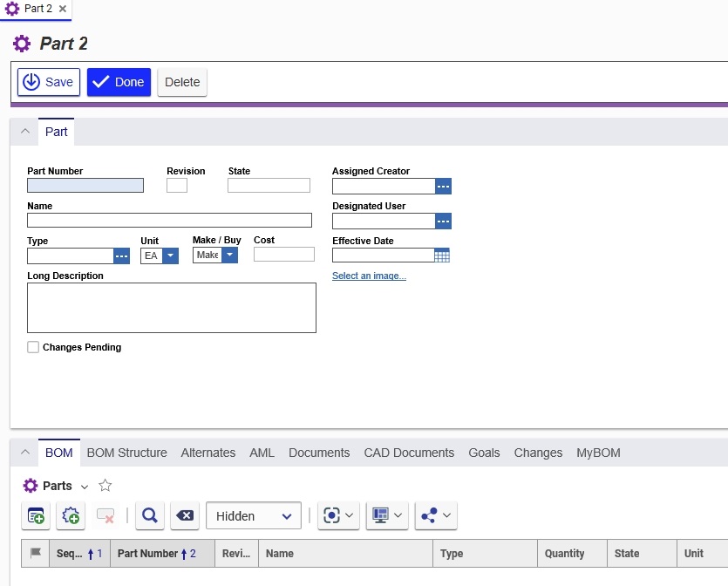Click the Done button
Screen dimensions: 728x586
coord(119,82)
